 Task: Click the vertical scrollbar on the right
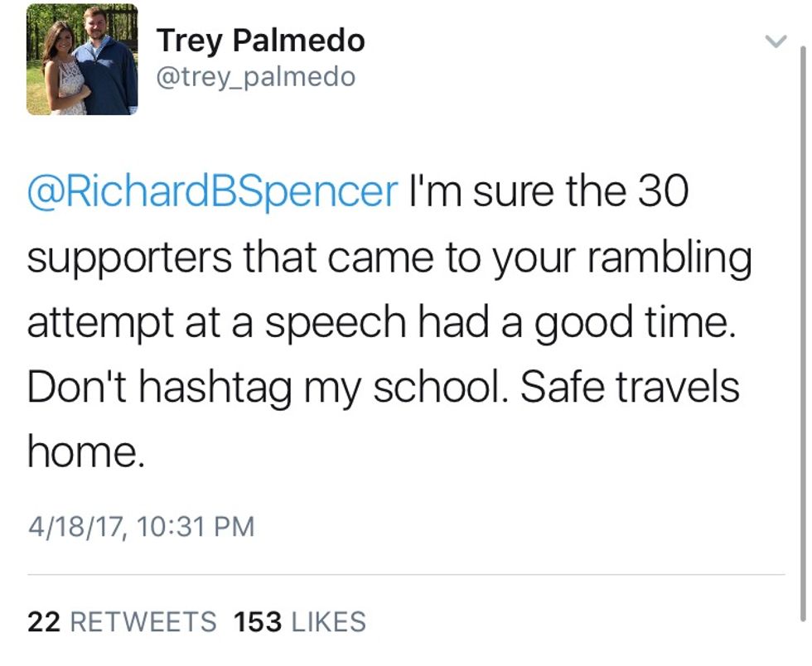pyautogui.click(x=803, y=331)
